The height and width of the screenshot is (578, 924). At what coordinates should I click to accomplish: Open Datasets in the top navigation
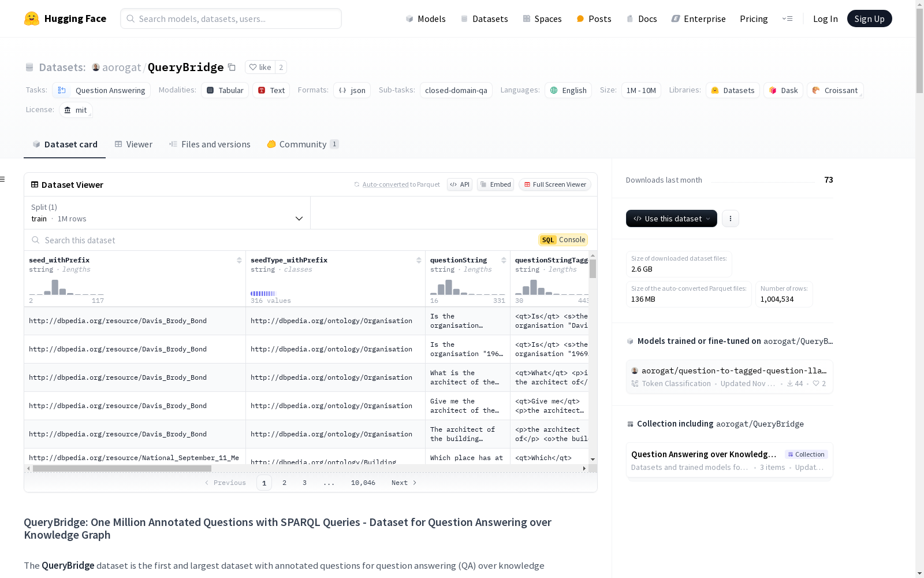484,19
